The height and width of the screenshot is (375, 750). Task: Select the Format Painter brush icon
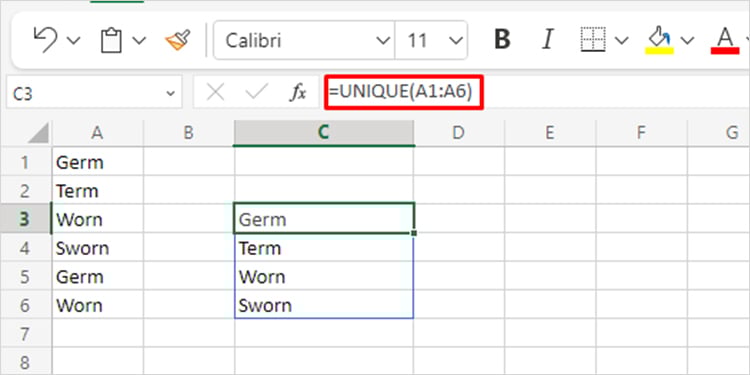pos(177,40)
